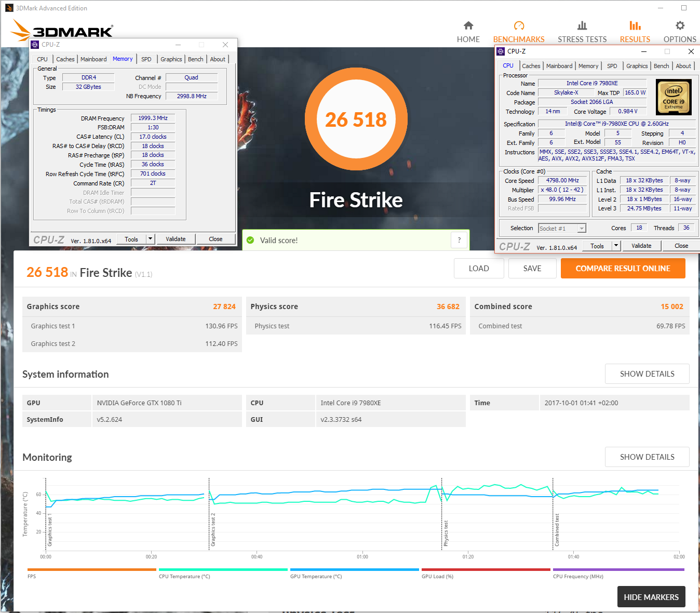Viewport: 700px width, 613px height.
Task: Click Tools button in right CPU-Z window
Action: [597, 246]
